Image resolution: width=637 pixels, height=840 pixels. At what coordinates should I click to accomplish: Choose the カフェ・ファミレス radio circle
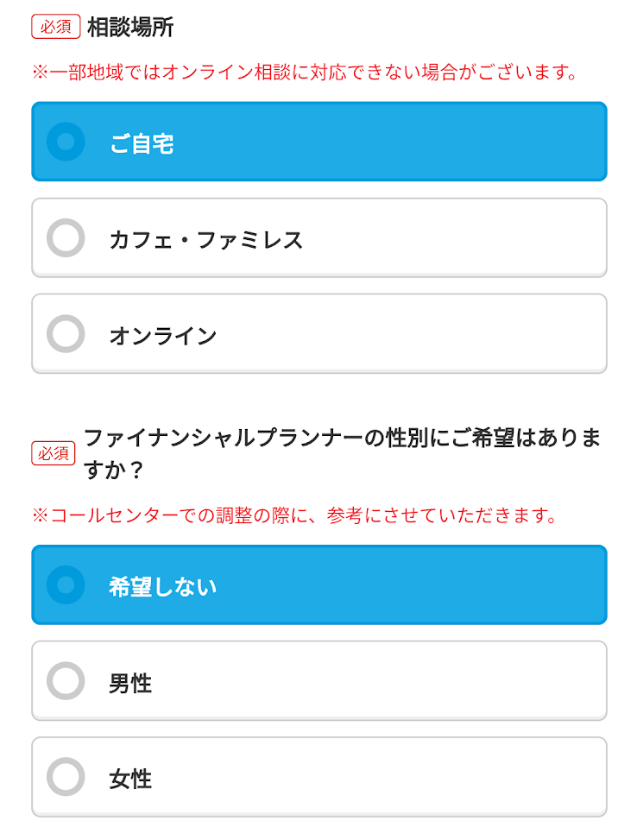click(66, 238)
